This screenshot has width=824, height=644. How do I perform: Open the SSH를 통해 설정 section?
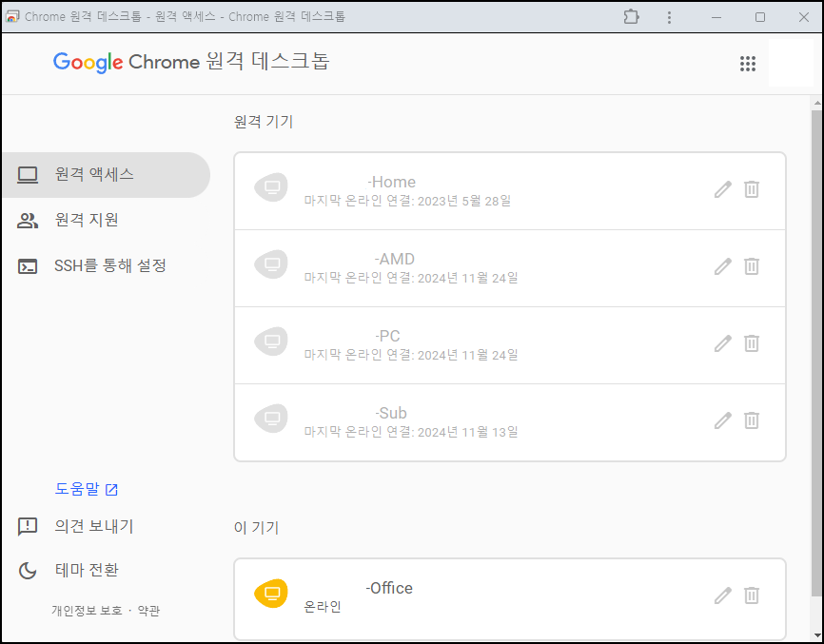106,266
